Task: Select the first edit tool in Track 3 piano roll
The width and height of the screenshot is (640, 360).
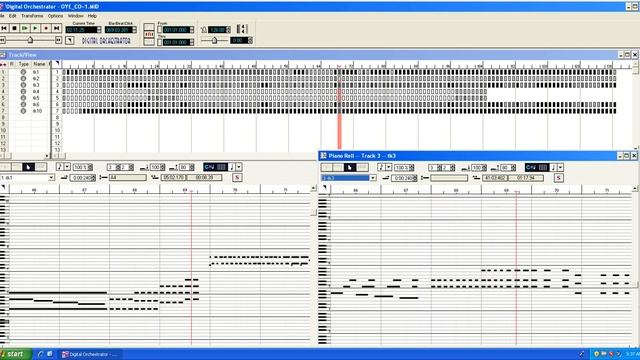Action: pyautogui.click(x=326, y=167)
